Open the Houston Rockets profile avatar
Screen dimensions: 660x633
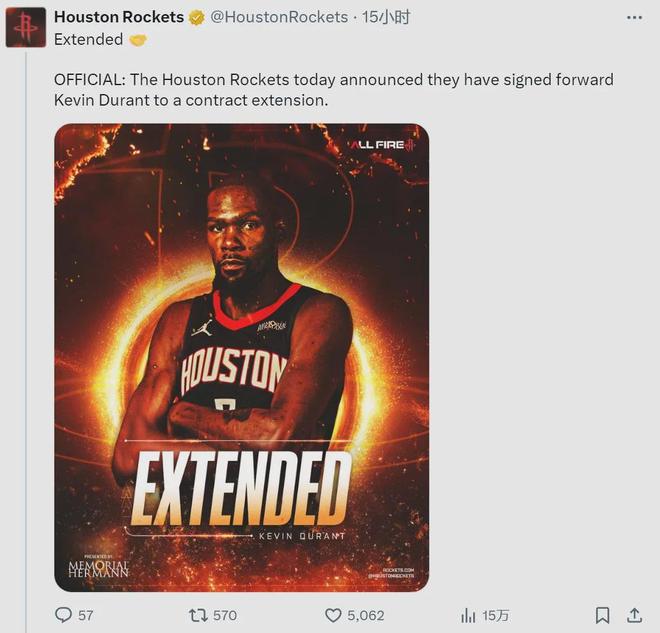(26, 27)
